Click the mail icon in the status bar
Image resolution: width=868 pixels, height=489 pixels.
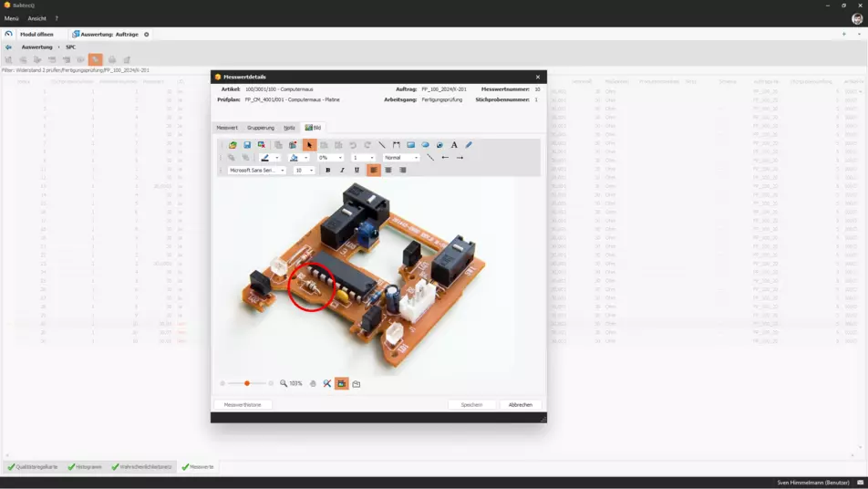pyautogui.click(x=861, y=483)
